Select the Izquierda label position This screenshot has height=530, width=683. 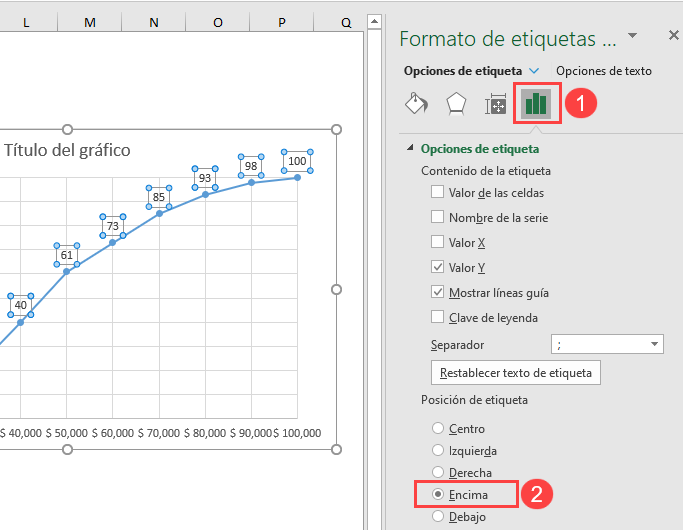click(x=438, y=450)
